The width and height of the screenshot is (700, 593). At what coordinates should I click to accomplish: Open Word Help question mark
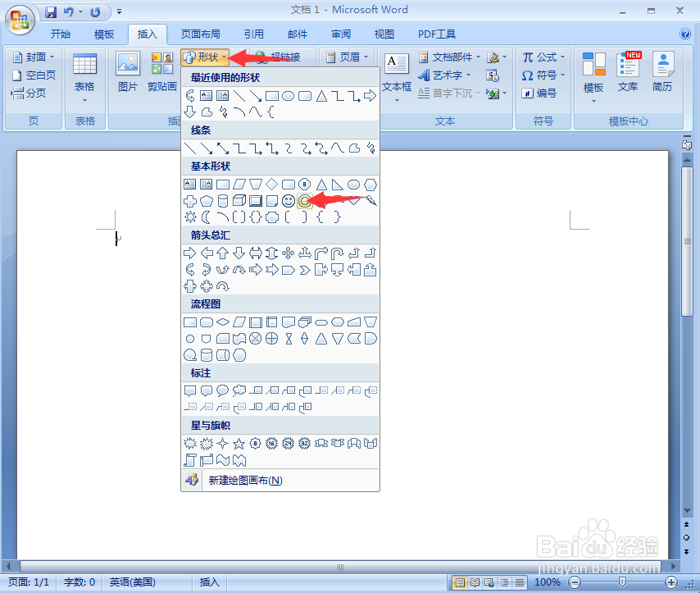[684, 34]
